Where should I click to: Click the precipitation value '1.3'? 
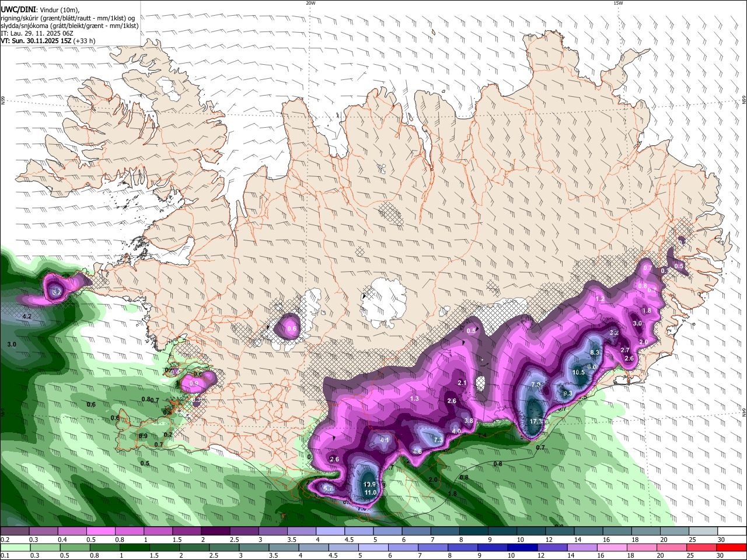[x=414, y=399]
